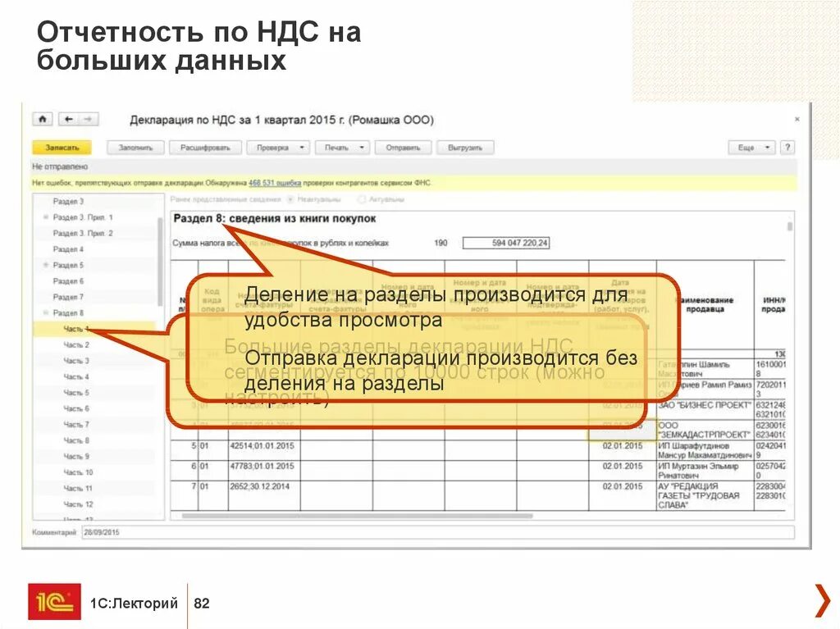
Task: Click seller cell ИП Шарафутдинов Мансур Махаматдинович
Action: (705, 450)
